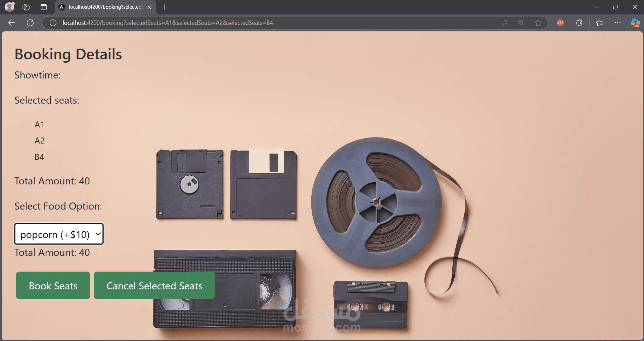Click Total Amount: 40 below the dropdown
The height and width of the screenshot is (341, 644).
click(x=52, y=252)
